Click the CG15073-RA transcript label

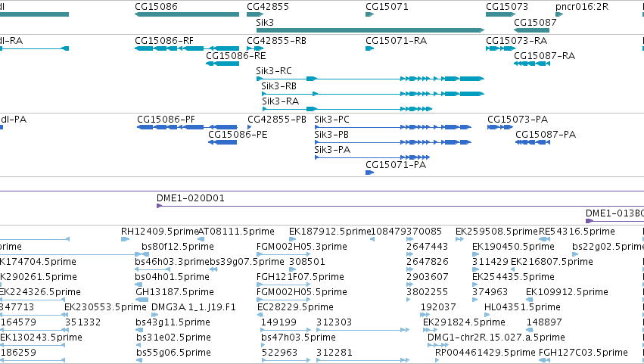[516, 41]
